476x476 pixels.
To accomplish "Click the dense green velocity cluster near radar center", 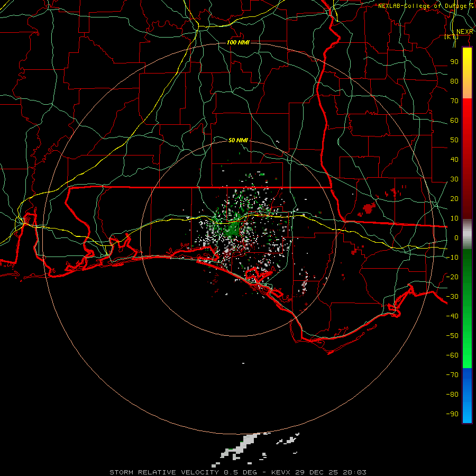I will (233, 230).
